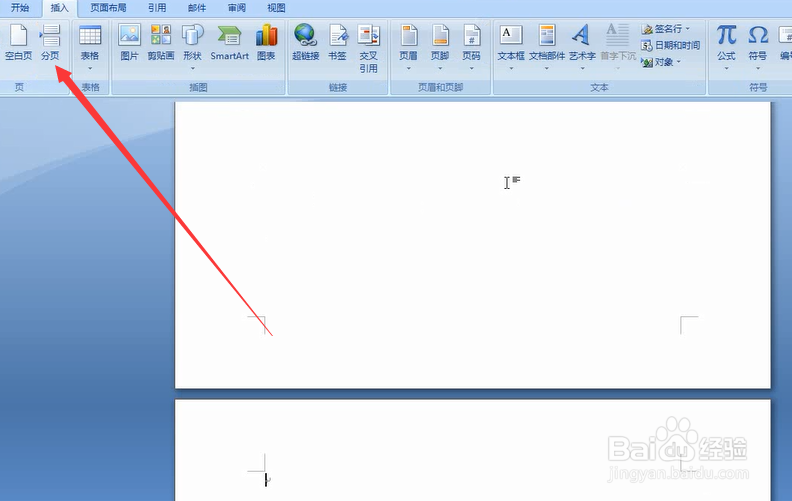Viewport: 792px width, 501px height.
Task: Insert a chart (图表)
Action: pyautogui.click(x=266, y=42)
